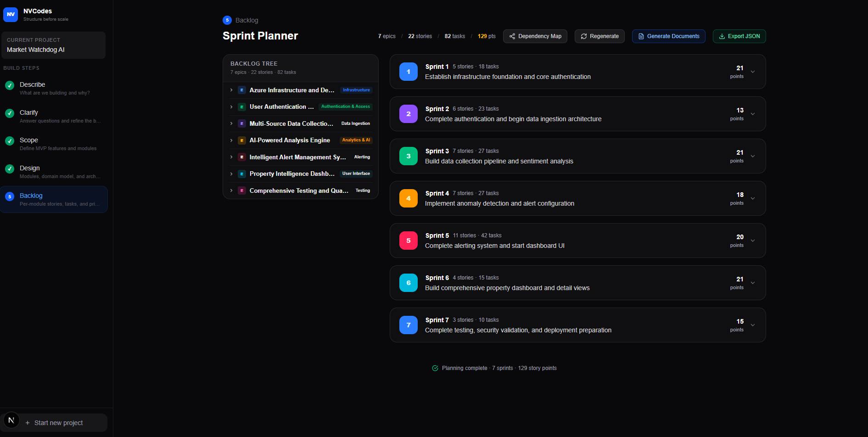
Task: Click the Backlog step badge in sidebar
Action: click(x=10, y=196)
